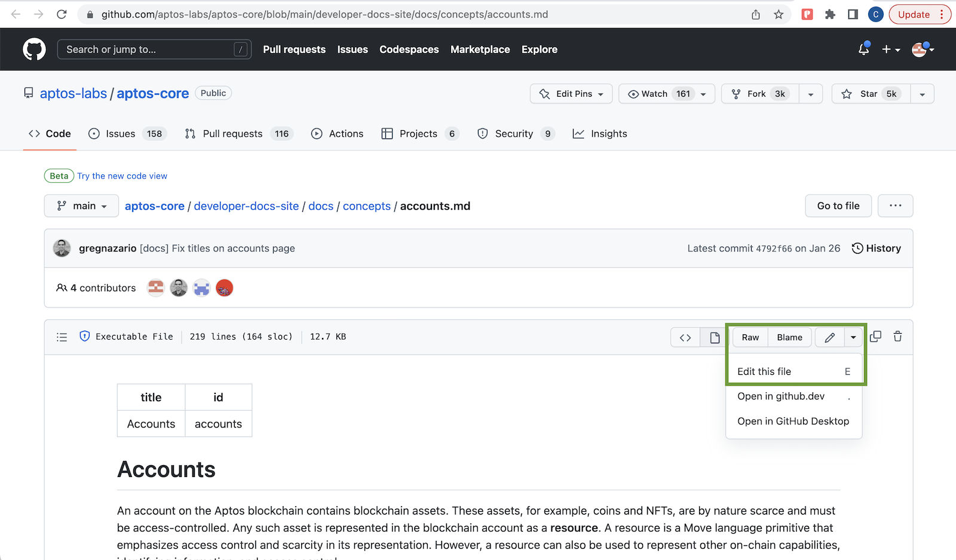The image size is (956, 560).
Task: Select the Code tab
Action: pyautogui.click(x=50, y=134)
